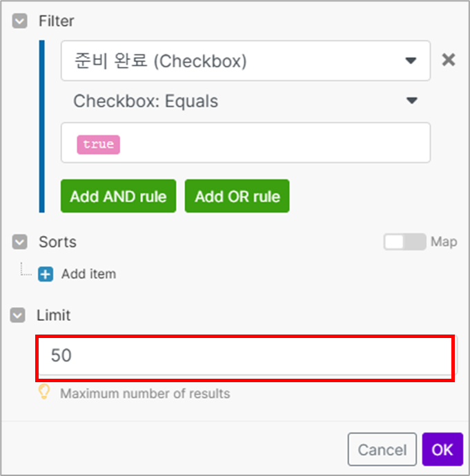Collapse the Limit section chevron
This screenshot has height=476, width=470.
point(19,315)
